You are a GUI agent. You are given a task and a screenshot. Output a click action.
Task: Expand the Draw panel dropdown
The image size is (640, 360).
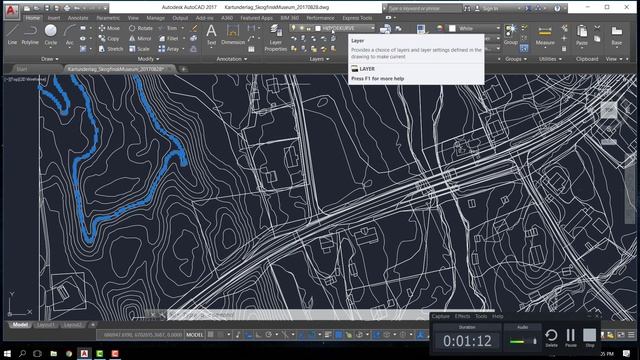[x=50, y=59]
